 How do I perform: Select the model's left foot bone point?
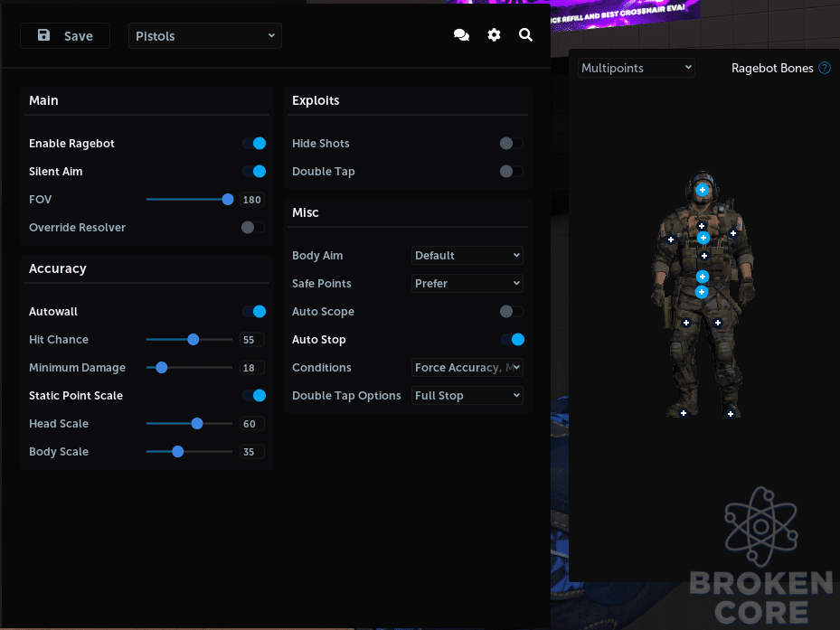coord(731,414)
